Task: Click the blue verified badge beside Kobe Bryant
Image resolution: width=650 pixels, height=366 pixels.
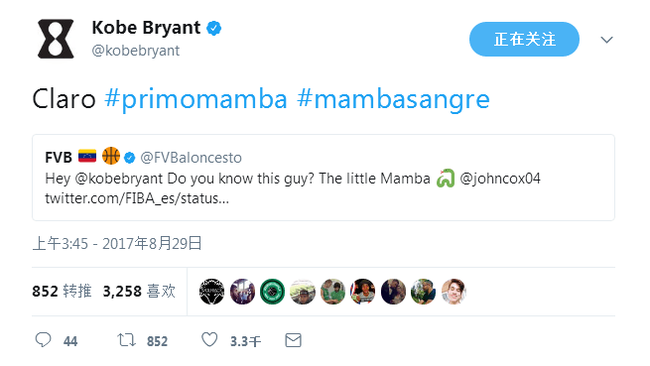Action: [214, 28]
